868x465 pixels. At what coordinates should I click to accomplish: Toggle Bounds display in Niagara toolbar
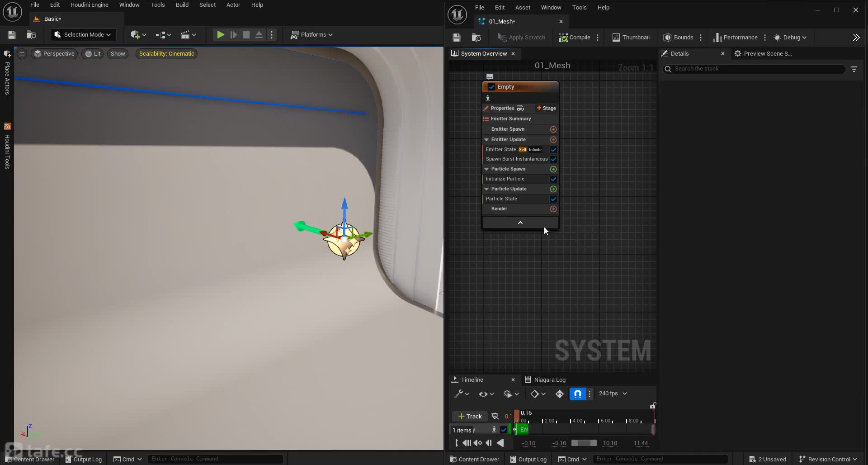click(x=678, y=38)
